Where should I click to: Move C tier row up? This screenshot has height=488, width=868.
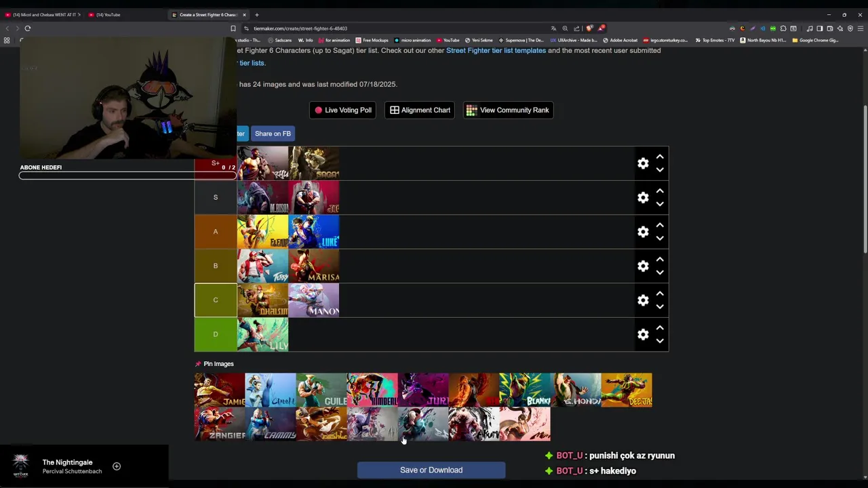660,293
